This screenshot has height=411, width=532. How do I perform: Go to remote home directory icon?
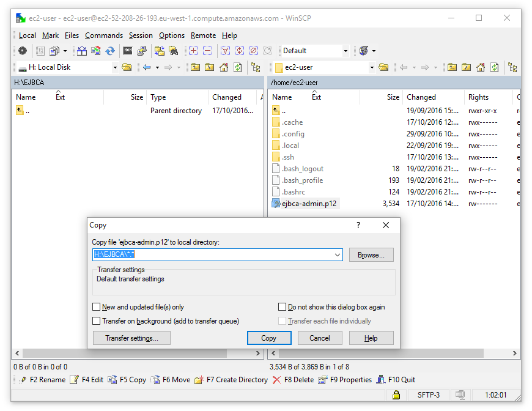[x=481, y=67]
